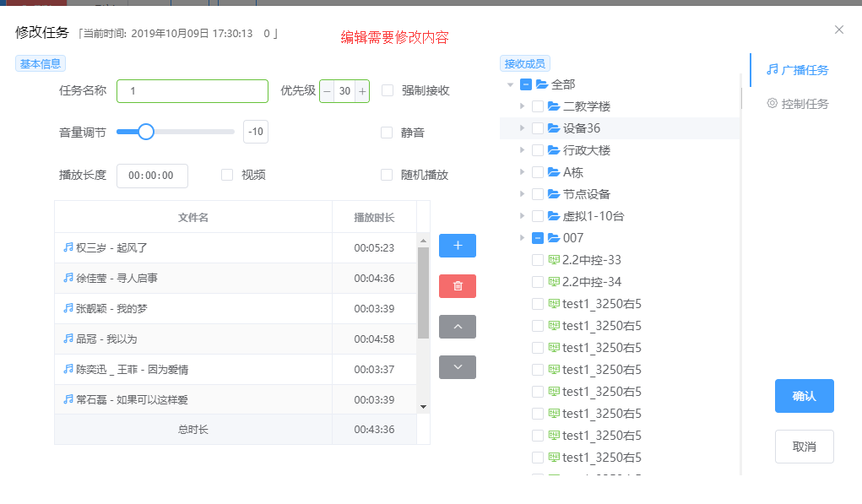Viewport: 862px width, 504px height.
Task: Click the blue plus add-file button
Action: pyautogui.click(x=458, y=246)
